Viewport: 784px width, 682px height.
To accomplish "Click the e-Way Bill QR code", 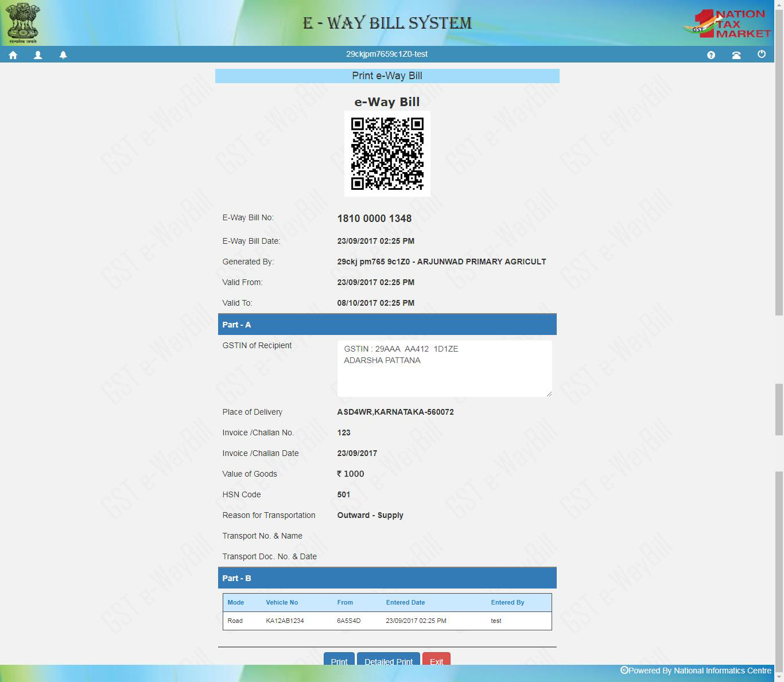I will click(387, 154).
